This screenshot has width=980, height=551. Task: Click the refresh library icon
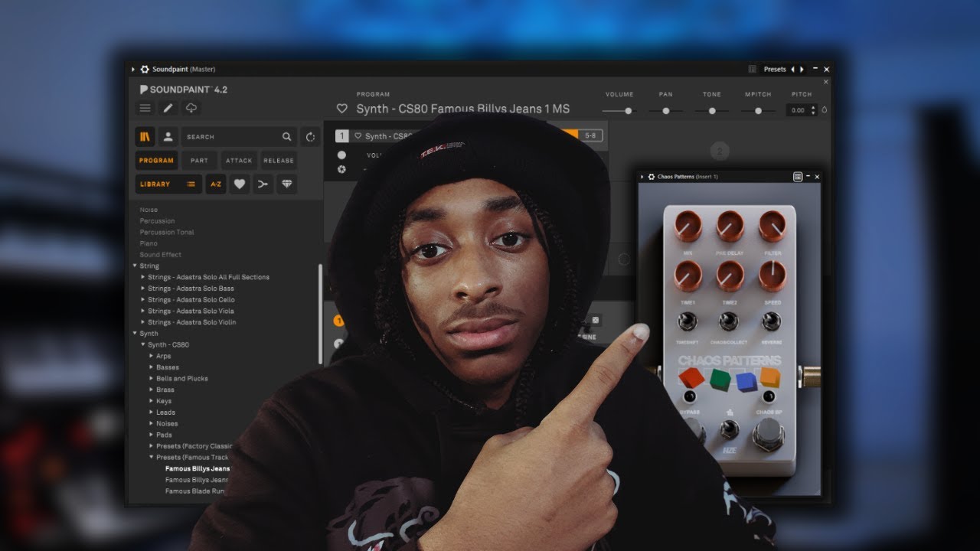tap(310, 137)
